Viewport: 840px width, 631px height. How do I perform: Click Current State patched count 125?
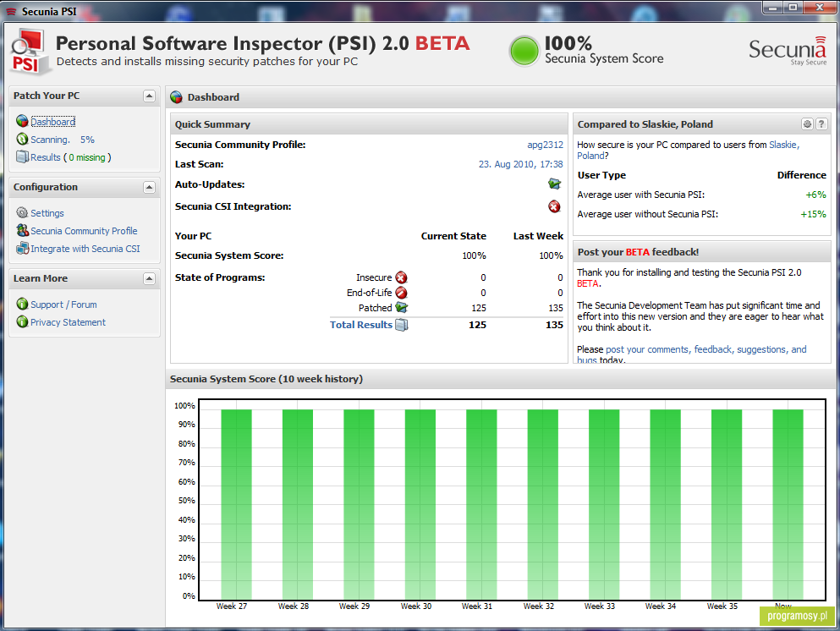pyautogui.click(x=479, y=308)
